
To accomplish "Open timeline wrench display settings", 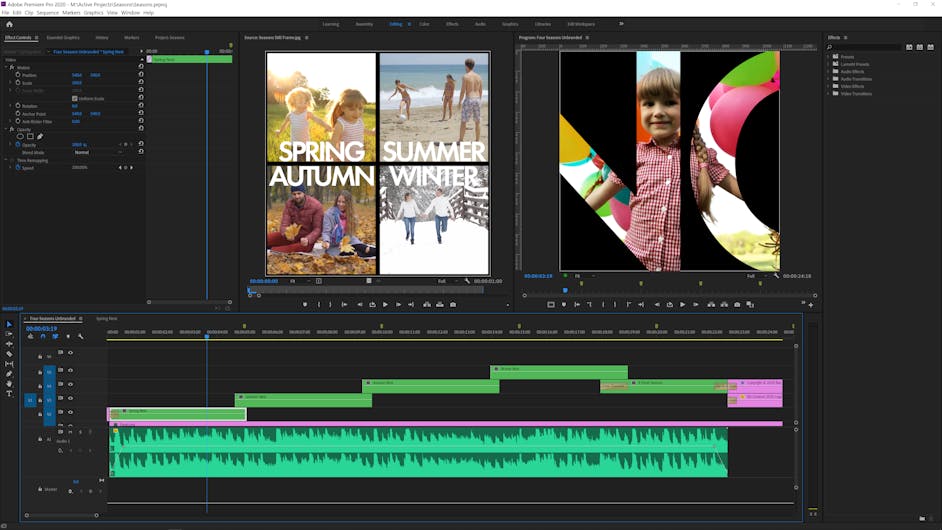I will click(81, 336).
